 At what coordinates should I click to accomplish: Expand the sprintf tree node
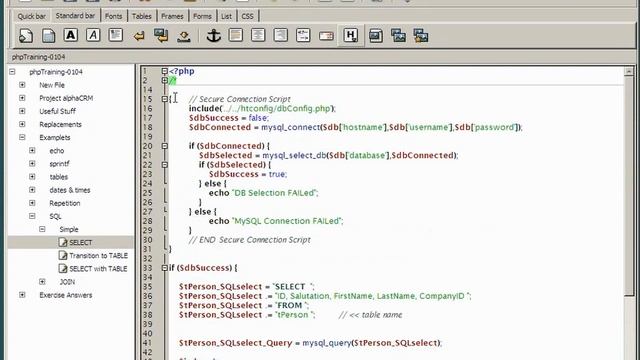click(32, 164)
